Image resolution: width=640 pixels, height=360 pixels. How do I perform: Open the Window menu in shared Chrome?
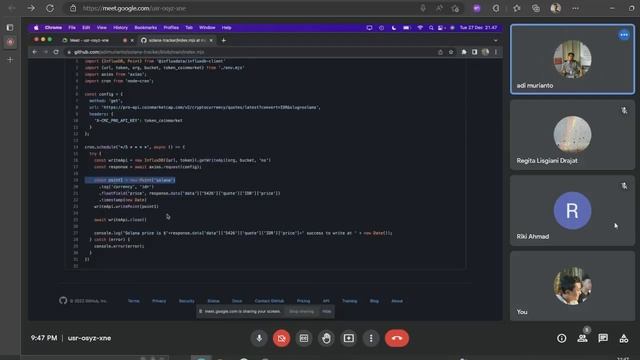point(207,28)
